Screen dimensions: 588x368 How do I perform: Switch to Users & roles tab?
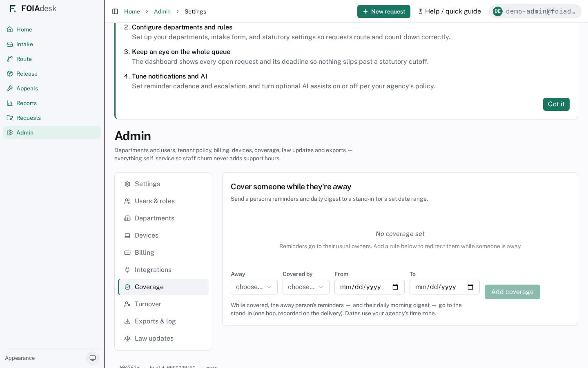click(163, 201)
